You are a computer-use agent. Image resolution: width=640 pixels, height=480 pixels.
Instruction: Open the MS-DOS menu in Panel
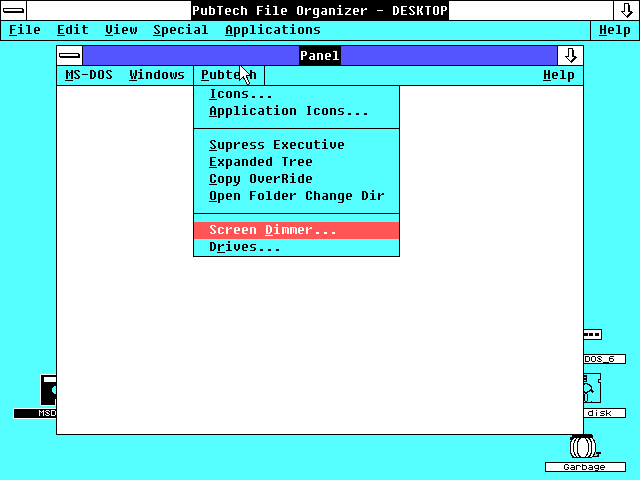(89, 75)
